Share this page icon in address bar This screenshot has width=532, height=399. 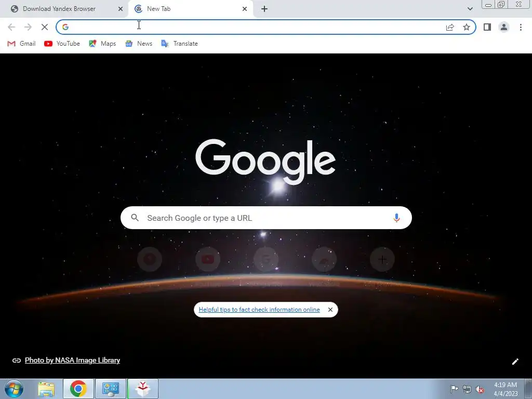point(450,27)
